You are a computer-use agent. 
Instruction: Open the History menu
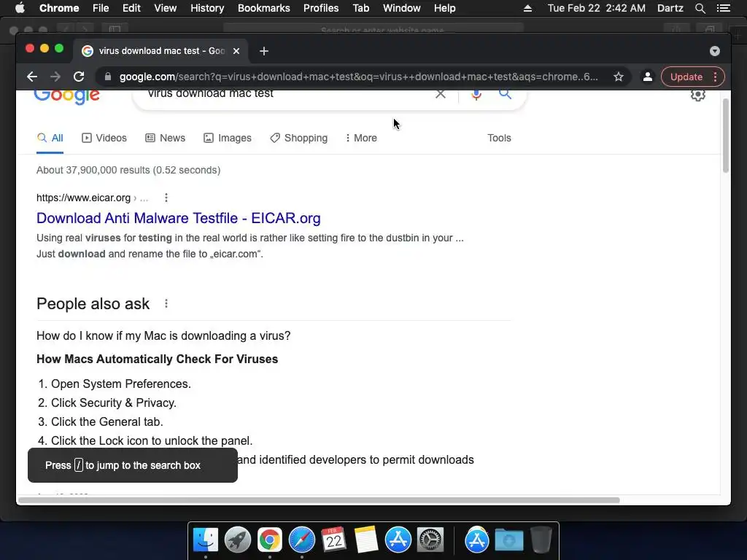coord(207,8)
